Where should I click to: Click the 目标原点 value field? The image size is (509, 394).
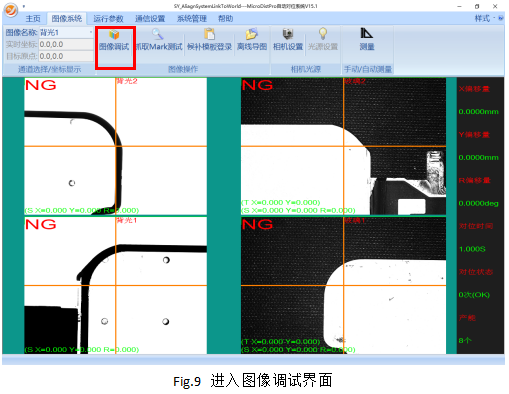coord(66,56)
